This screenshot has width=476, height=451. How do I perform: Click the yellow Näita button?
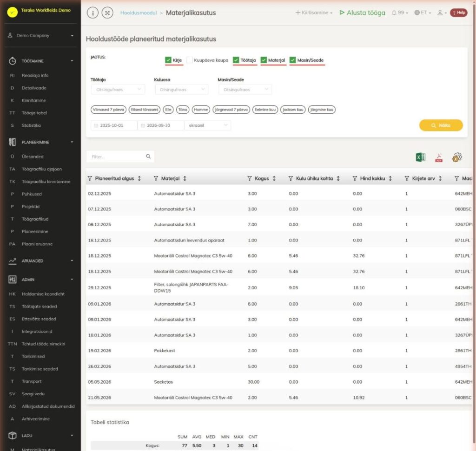pyautogui.click(x=441, y=125)
